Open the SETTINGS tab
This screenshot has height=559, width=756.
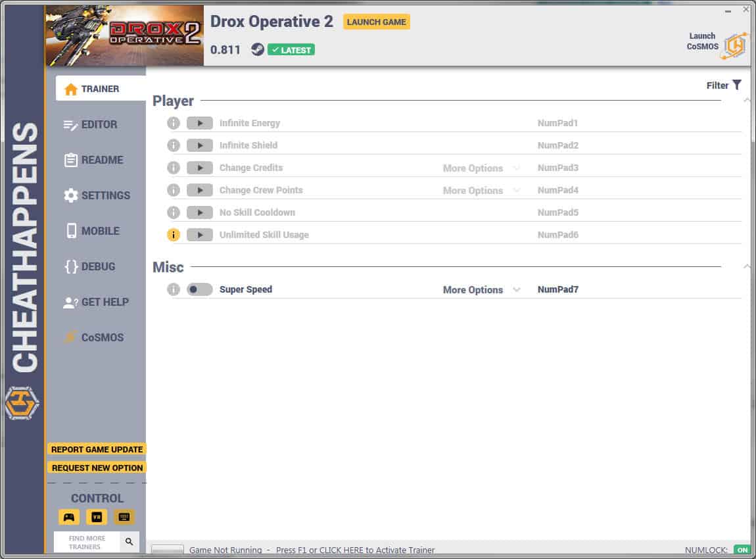(97, 195)
